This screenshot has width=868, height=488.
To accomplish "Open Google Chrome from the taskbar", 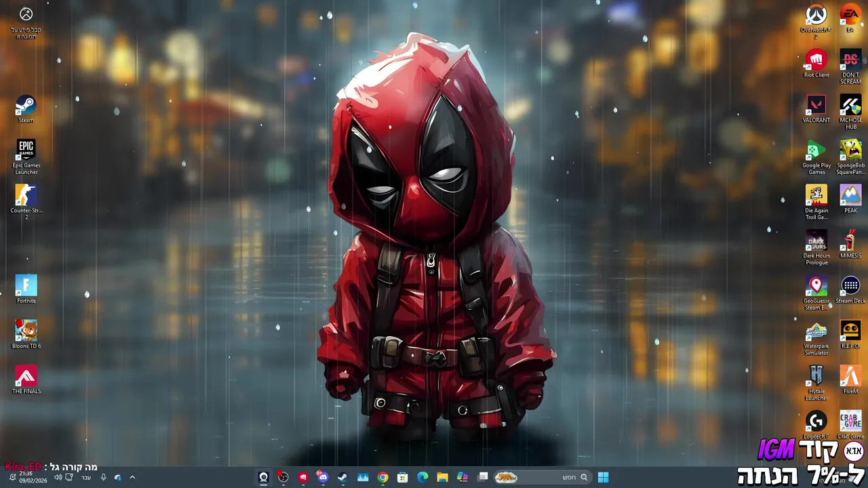I will point(382,477).
